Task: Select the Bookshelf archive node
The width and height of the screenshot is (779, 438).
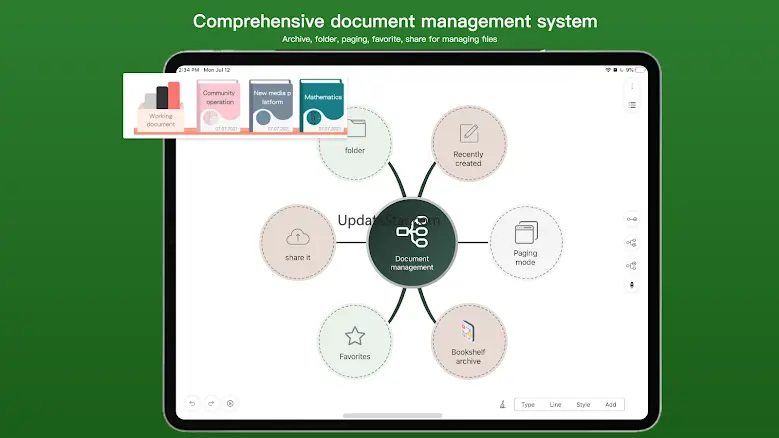Action: 468,342
